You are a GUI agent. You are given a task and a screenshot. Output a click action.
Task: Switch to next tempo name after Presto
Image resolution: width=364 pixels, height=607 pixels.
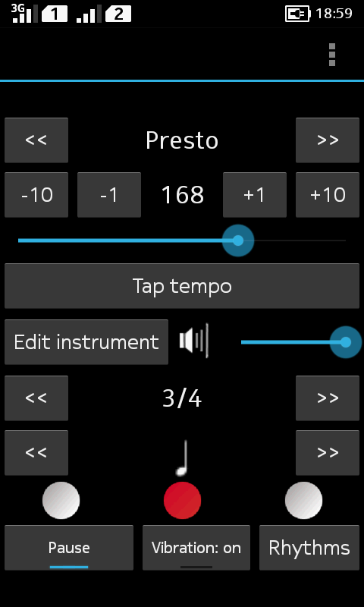point(328,140)
